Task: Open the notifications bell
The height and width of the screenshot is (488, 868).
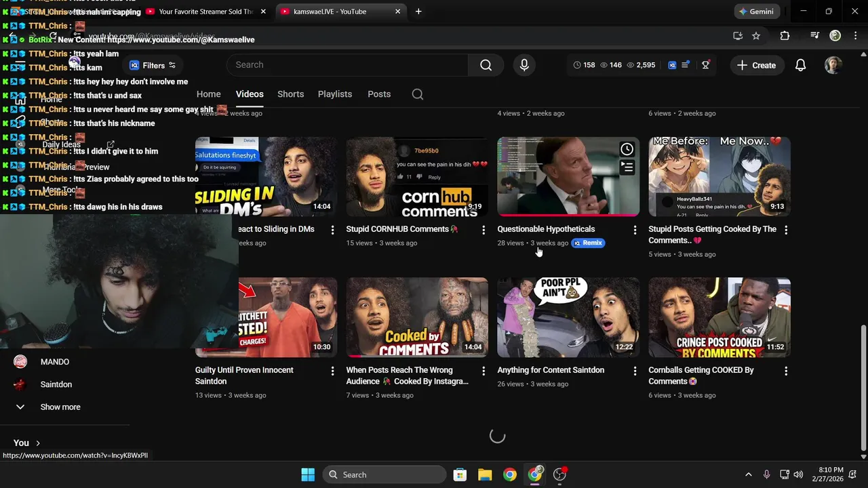Action: pyautogui.click(x=800, y=65)
